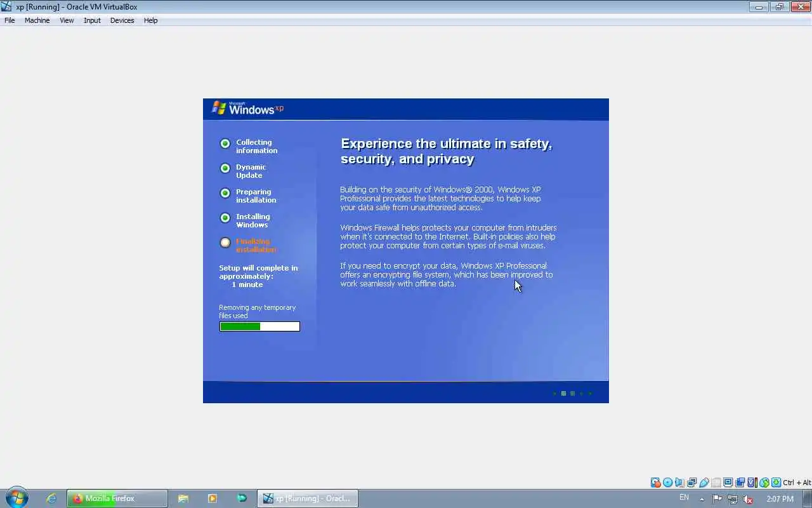Open the Machine menu
812x508 pixels.
pos(37,20)
